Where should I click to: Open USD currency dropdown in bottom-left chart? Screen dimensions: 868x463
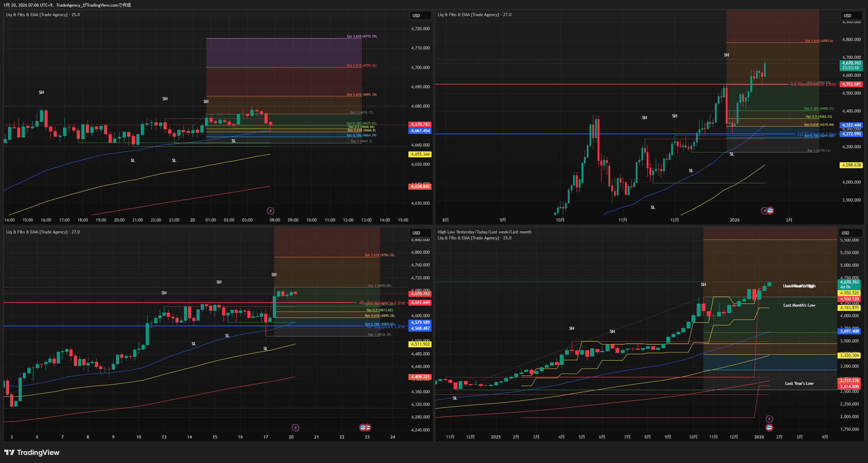(420, 233)
